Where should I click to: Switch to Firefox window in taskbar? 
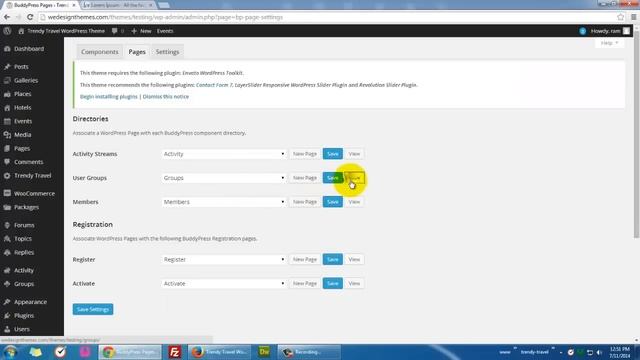pyautogui.click(x=220, y=352)
